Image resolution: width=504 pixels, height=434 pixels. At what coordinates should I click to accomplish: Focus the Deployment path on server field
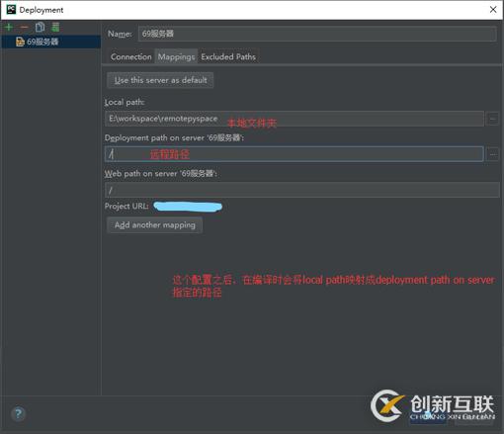pos(294,154)
